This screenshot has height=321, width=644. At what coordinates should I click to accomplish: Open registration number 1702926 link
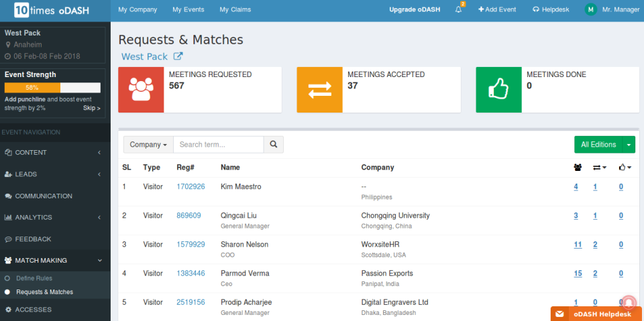191,187
